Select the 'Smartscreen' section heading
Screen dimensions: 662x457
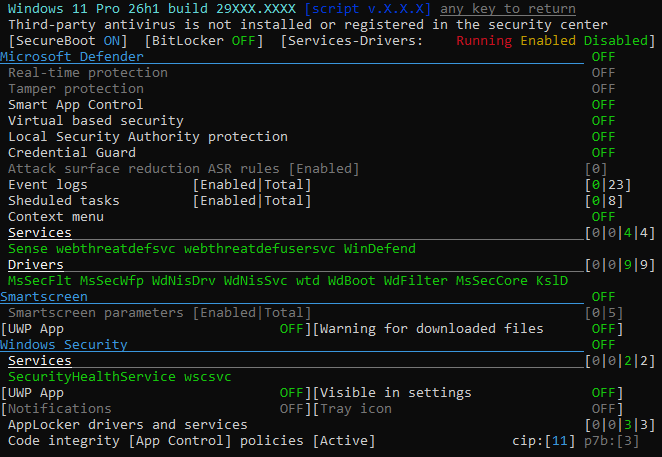pyautogui.click(x=44, y=297)
